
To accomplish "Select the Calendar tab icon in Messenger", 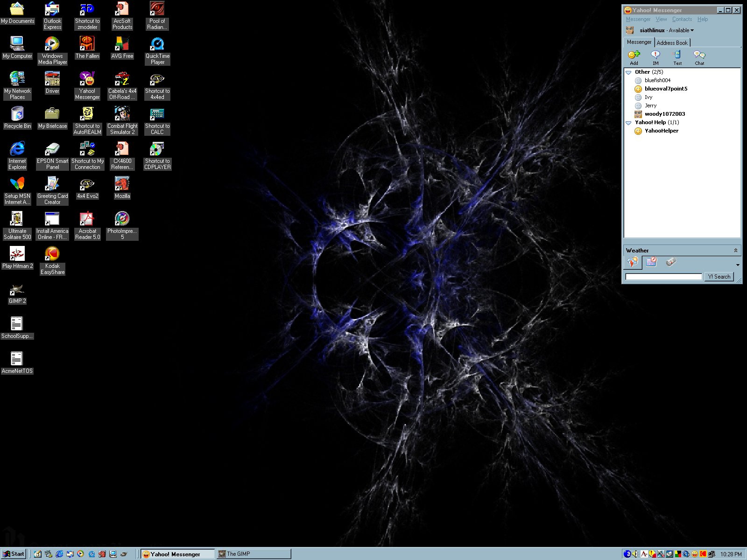I will (651, 262).
